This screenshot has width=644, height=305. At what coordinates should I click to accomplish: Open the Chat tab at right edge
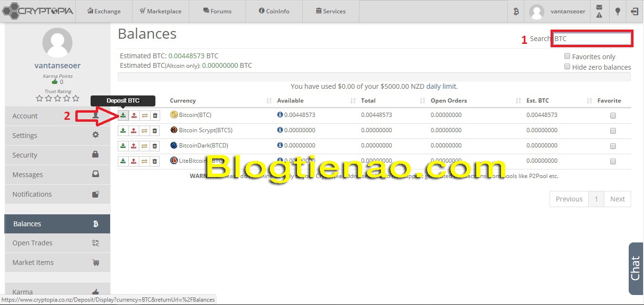pyautogui.click(x=636, y=268)
